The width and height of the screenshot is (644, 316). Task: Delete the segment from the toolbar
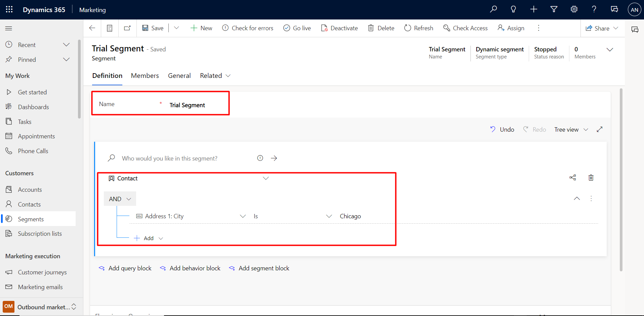tap(381, 28)
